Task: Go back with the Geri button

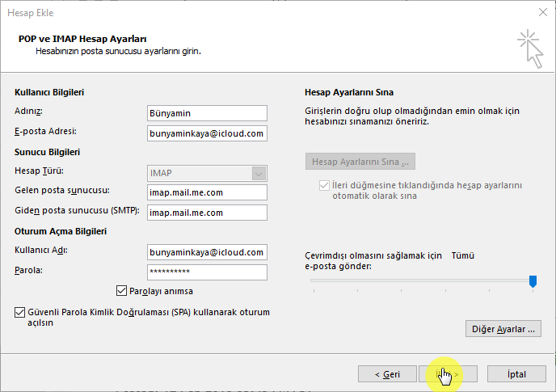Action: (387, 374)
